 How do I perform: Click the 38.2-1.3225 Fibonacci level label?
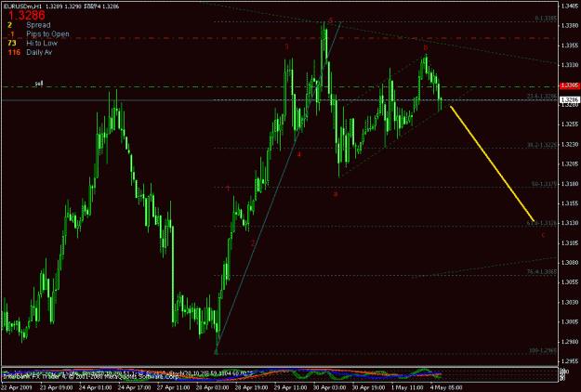(x=542, y=145)
